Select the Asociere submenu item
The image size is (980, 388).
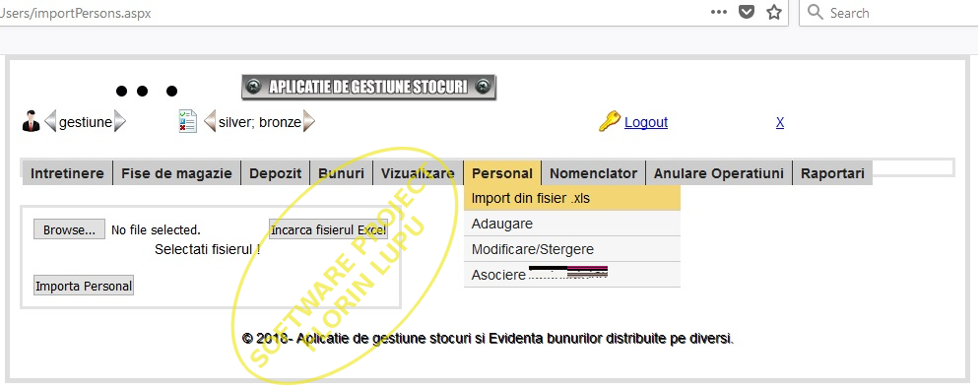(x=572, y=275)
